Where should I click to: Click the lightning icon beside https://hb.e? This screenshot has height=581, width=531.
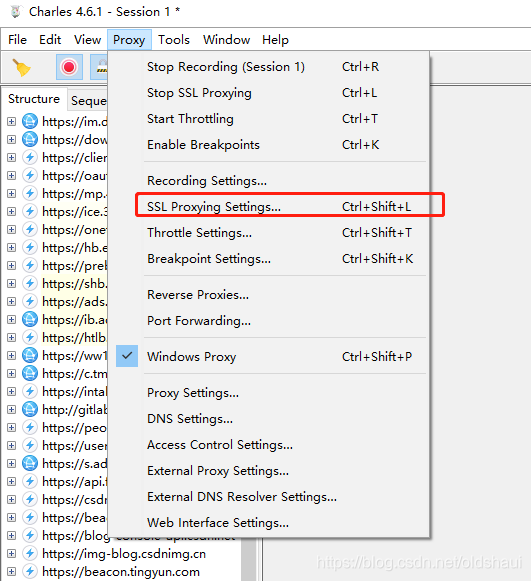30,247
